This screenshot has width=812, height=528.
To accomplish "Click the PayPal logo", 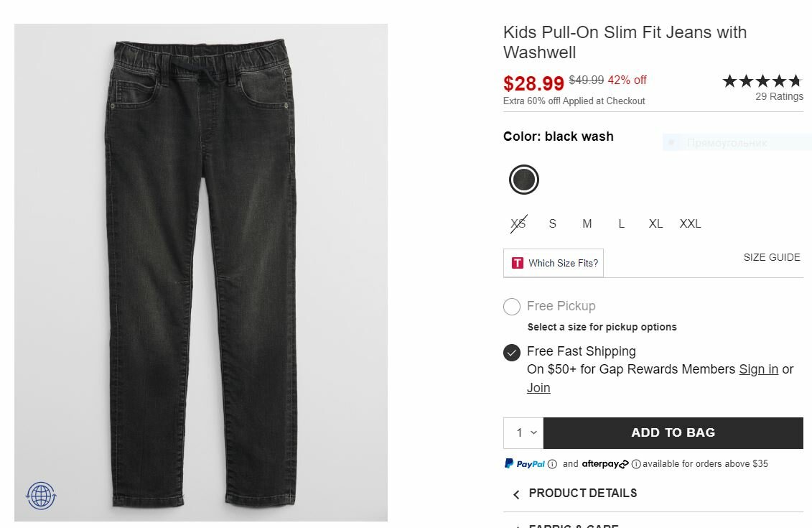I will point(525,464).
